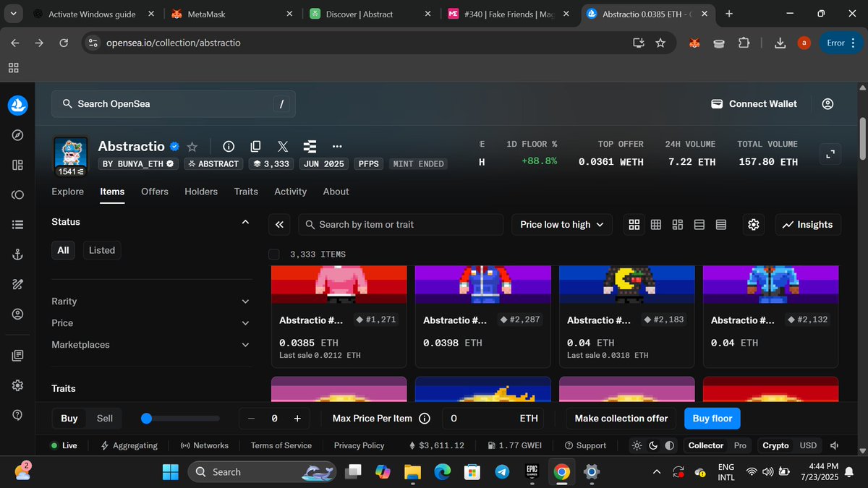Increase sweep quantity with the plus button
Image resolution: width=868 pixels, height=488 pixels.
coord(297,419)
